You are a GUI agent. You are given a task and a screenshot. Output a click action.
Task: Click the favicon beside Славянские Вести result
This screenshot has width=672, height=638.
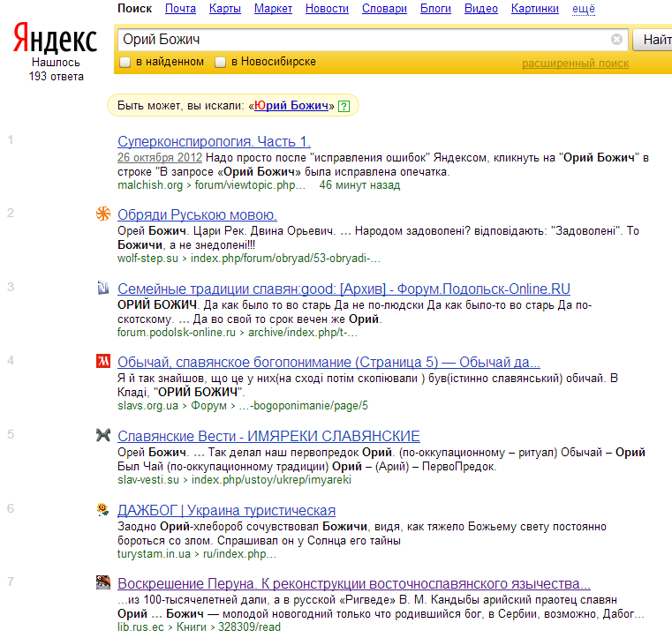[x=103, y=435]
